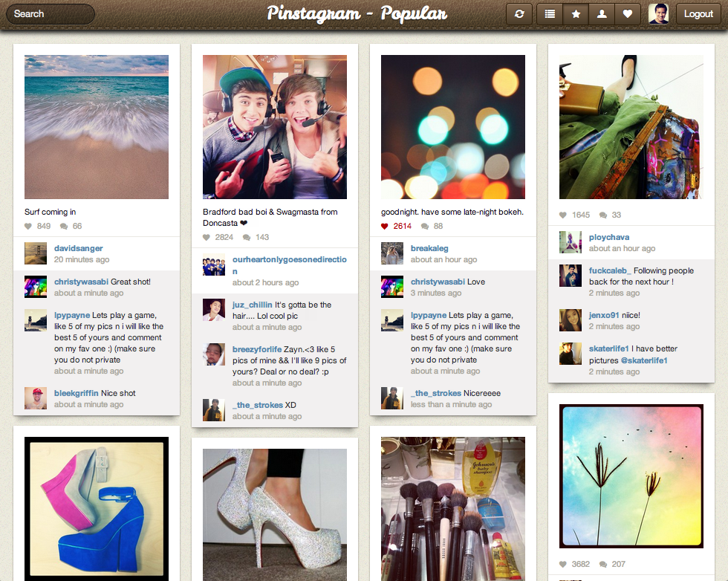Click lpypayne username in Surf coming in card
Viewport: 728px width, 581px height.
(x=72, y=315)
